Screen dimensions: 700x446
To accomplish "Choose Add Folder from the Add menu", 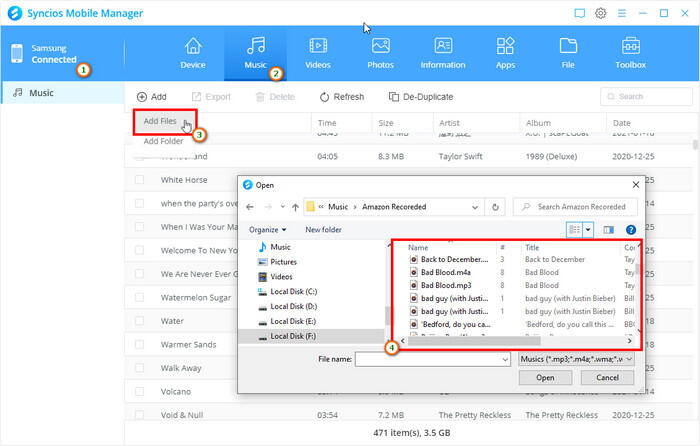I will 164,141.
